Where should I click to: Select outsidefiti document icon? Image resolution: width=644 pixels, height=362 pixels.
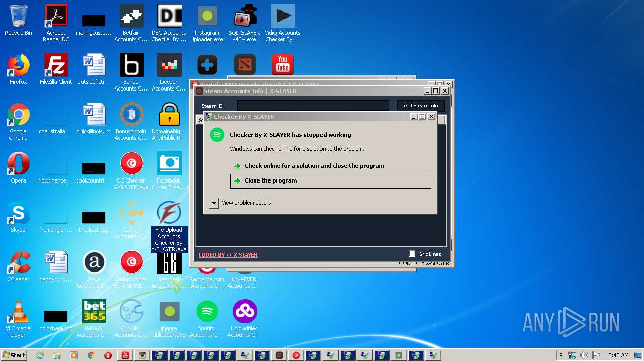click(94, 69)
